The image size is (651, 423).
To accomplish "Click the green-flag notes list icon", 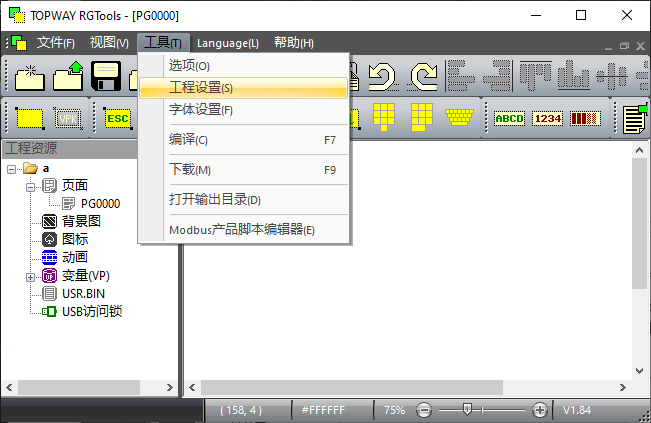I will tap(635, 119).
